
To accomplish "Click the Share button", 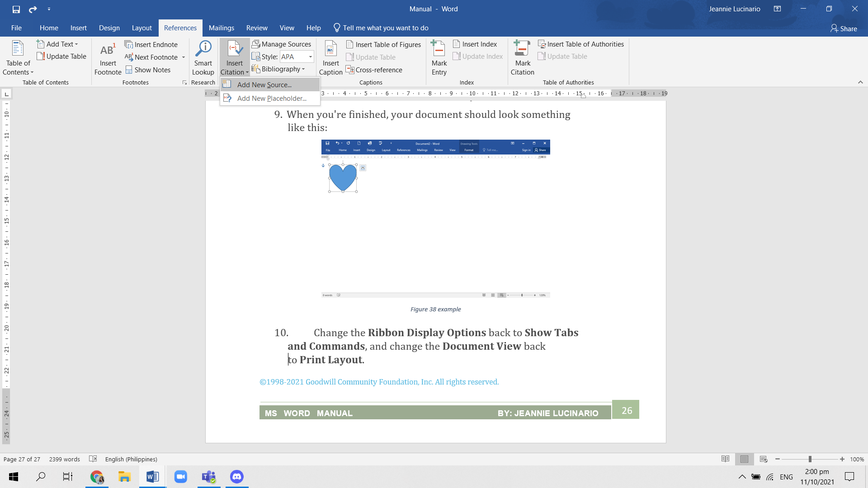I will tap(844, 28).
